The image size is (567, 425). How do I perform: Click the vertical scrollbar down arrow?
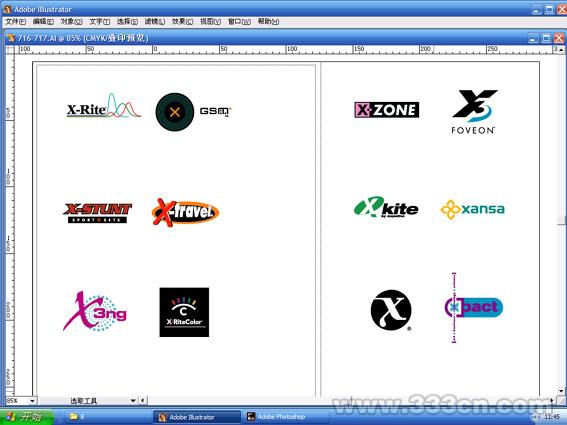pos(561,391)
